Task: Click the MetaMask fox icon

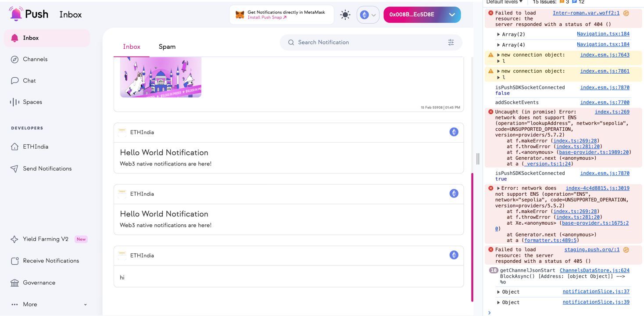Action: [x=240, y=15]
